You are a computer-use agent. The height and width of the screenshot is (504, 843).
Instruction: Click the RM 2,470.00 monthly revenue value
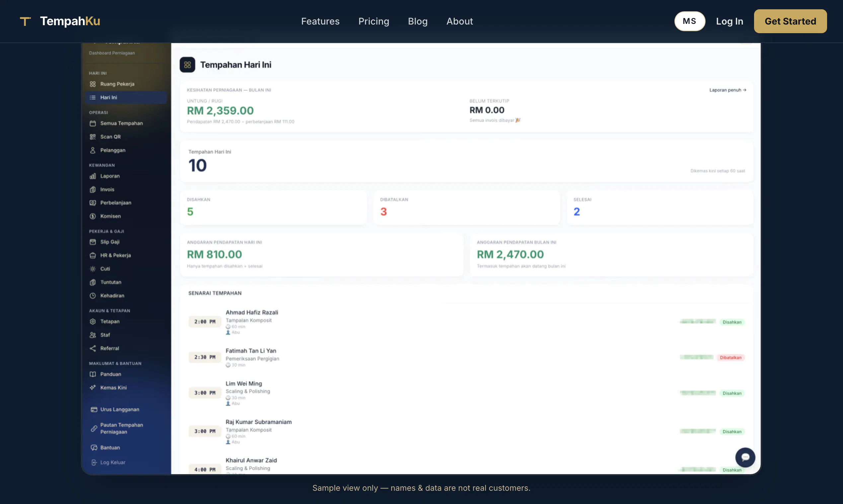(510, 254)
